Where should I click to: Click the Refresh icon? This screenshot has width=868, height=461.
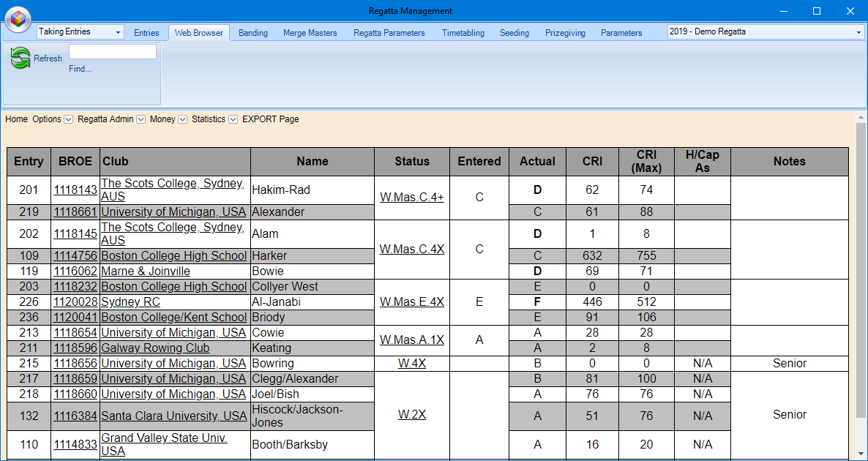click(19, 58)
